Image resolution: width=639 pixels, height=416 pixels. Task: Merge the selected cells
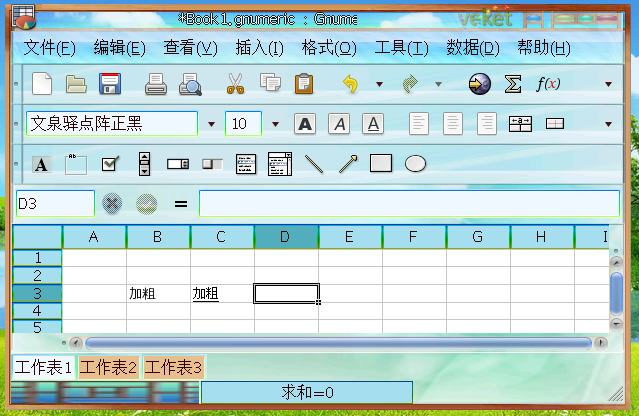click(x=555, y=123)
